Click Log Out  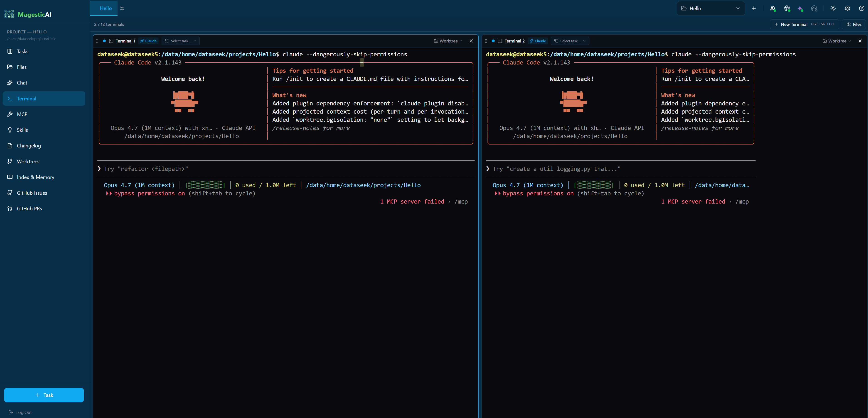coord(20,412)
